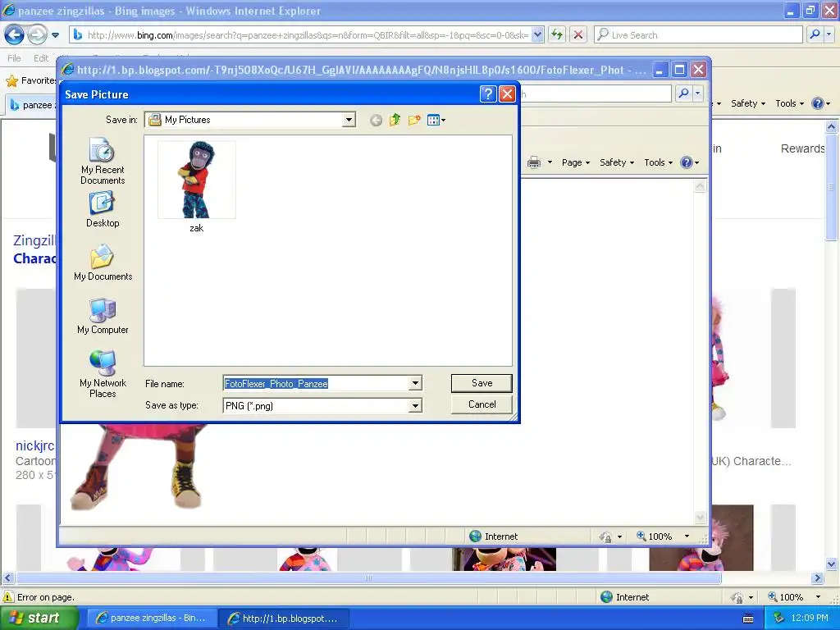
Task: Select My Computer shortcut in places bar
Action: click(103, 316)
